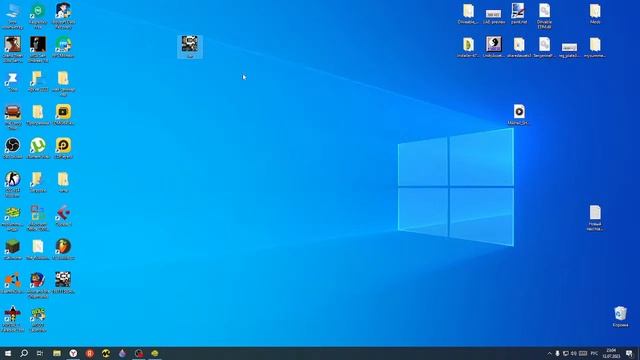Open the new text document icon at right
This screenshot has width=640, height=360.
(595, 218)
